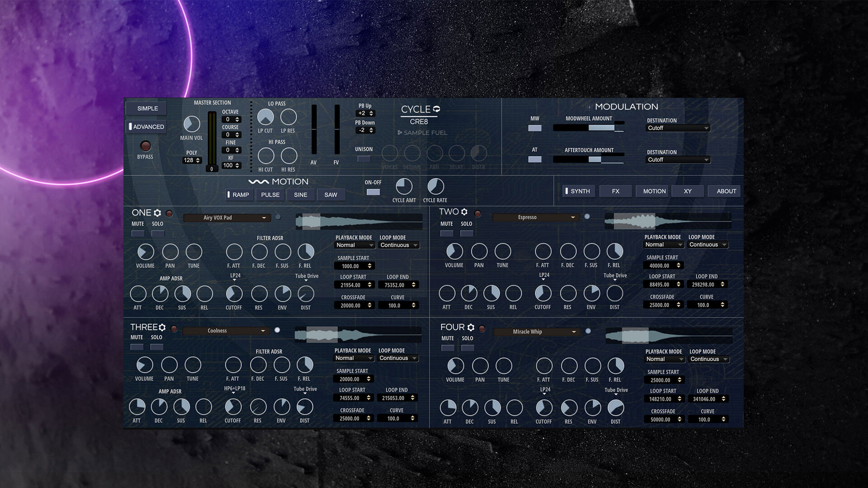868x488 pixels.
Task: Click the HI CUT knob
Action: coord(266,156)
